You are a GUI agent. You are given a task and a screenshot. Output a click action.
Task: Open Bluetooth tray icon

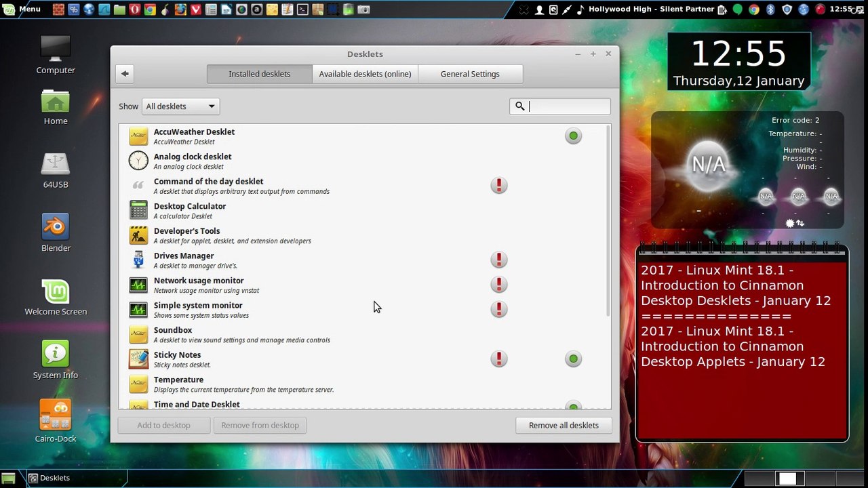point(770,9)
